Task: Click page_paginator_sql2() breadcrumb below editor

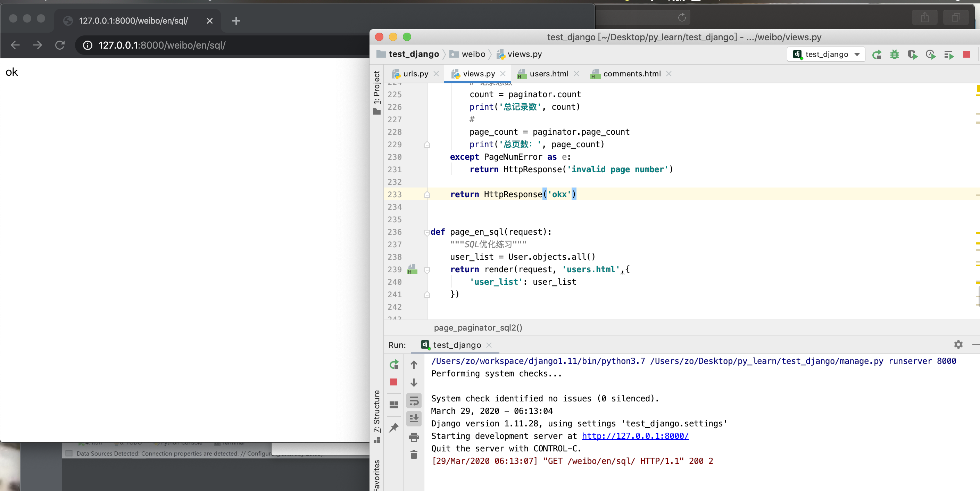Action: [x=478, y=327]
